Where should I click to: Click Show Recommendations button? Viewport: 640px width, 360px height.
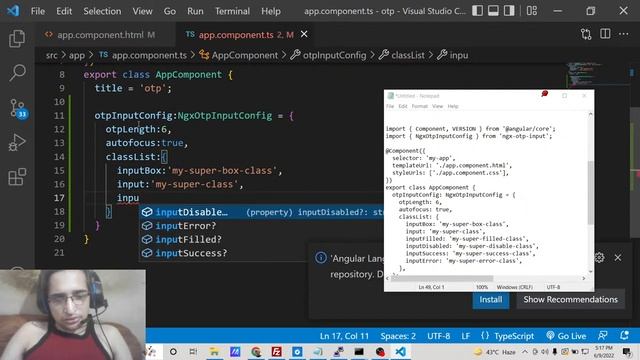click(x=570, y=300)
